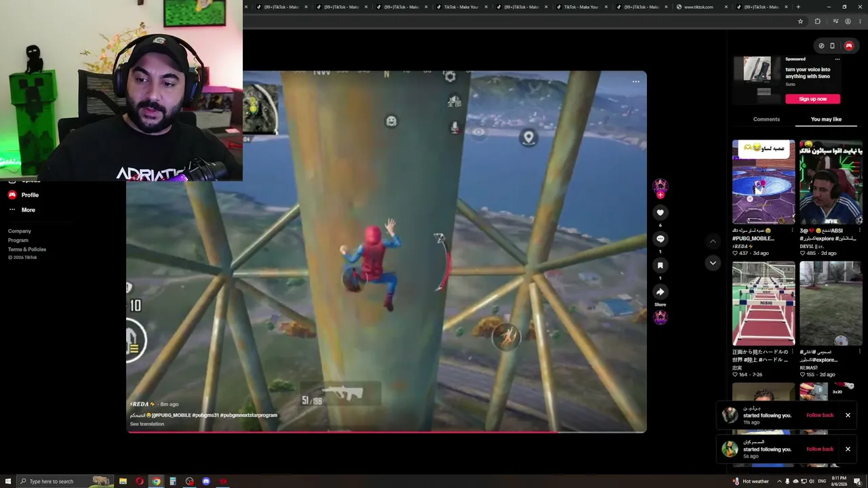Open Chrome from the taskbar

157,481
